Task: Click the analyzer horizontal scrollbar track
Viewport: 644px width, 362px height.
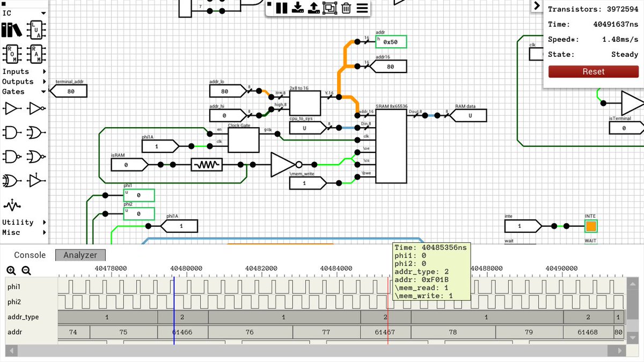Action: click(314, 350)
